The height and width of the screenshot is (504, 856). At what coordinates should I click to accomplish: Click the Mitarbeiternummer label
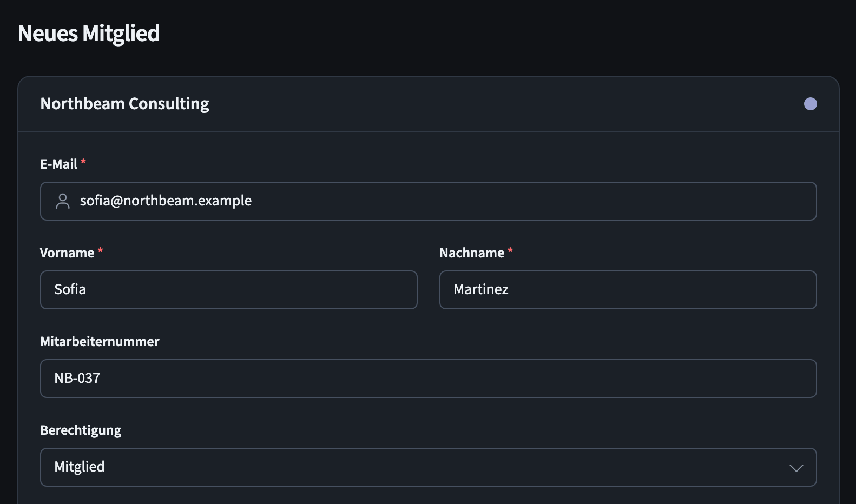pyautogui.click(x=100, y=342)
